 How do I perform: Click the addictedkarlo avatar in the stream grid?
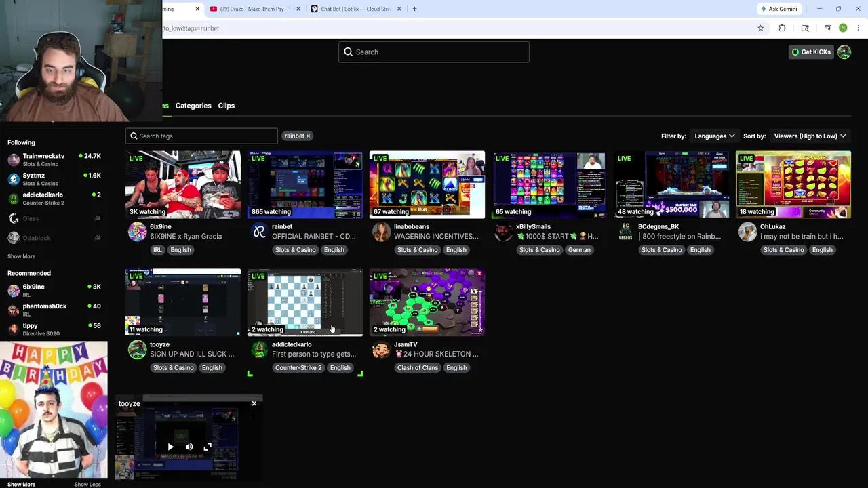coord(259,350)
